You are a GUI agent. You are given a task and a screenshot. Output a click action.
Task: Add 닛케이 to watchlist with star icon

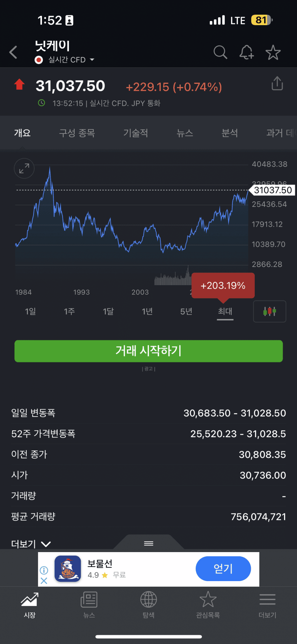[273, 52]
